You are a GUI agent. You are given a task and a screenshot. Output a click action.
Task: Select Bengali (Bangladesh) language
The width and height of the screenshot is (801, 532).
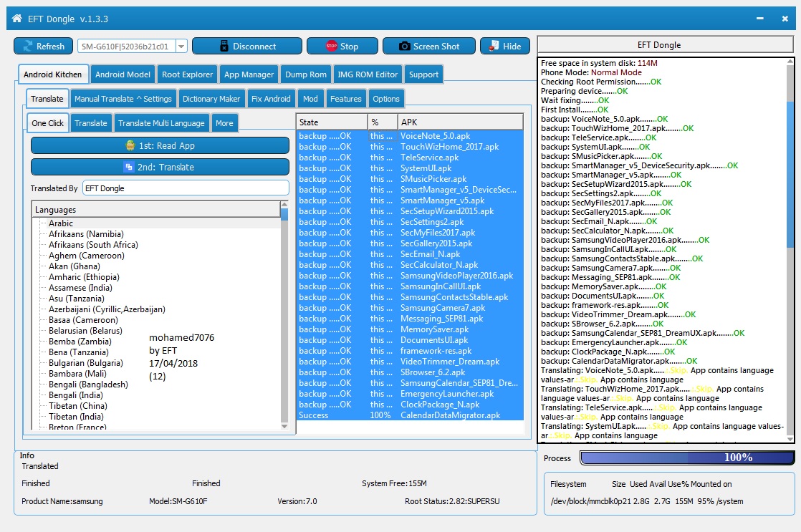88,384
